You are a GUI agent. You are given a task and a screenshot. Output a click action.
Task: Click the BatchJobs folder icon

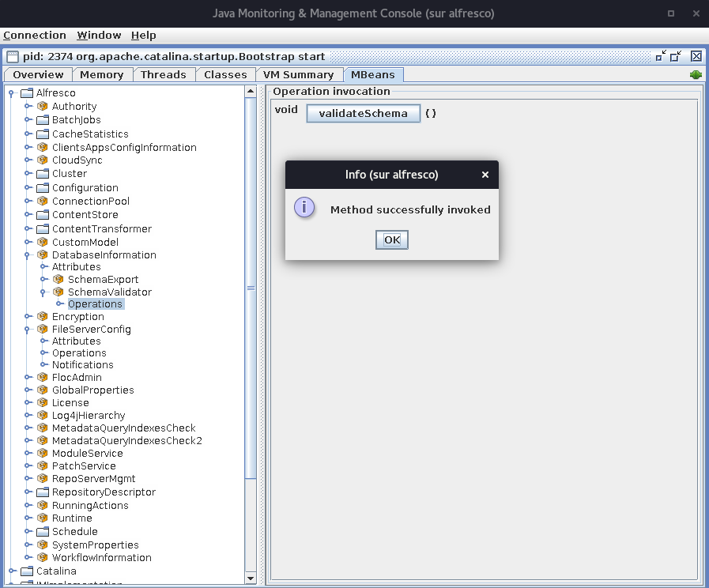pos(43,120)
